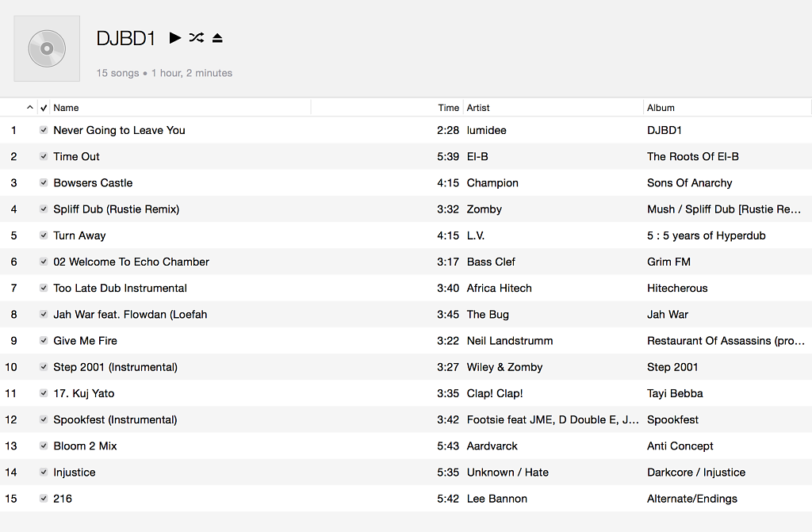Click artist Lee Bannon
This screenshot has height=532, width=812.
(x=496, y=499)
